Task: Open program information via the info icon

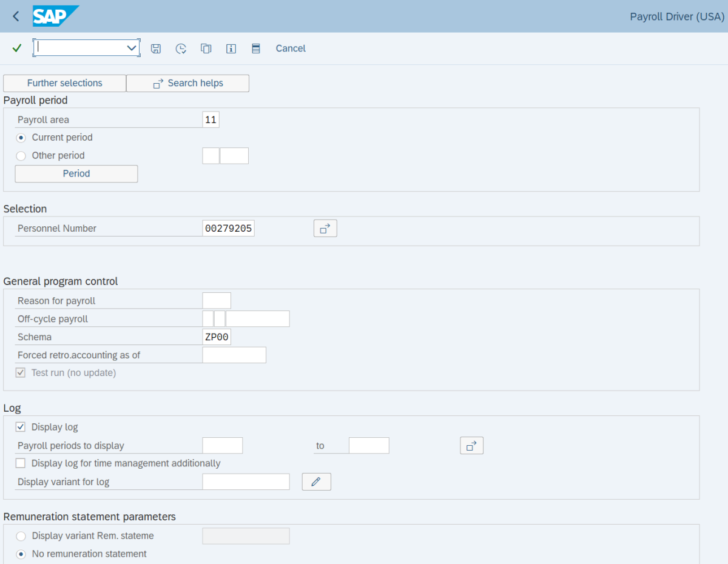Action: tap(231, 48)
